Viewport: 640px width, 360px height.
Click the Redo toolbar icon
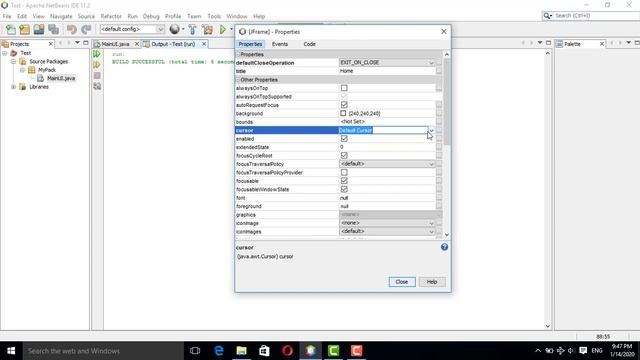click(86, 29)
